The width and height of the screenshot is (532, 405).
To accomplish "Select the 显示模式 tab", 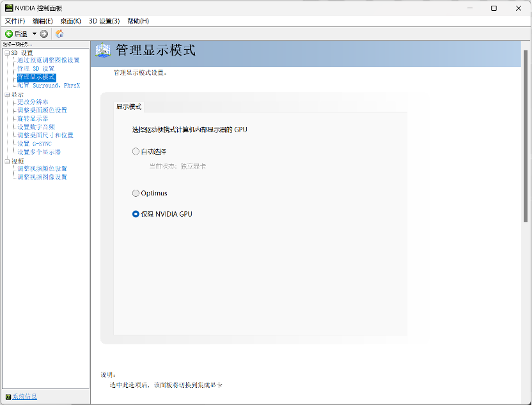I will [x=129, y=107].
